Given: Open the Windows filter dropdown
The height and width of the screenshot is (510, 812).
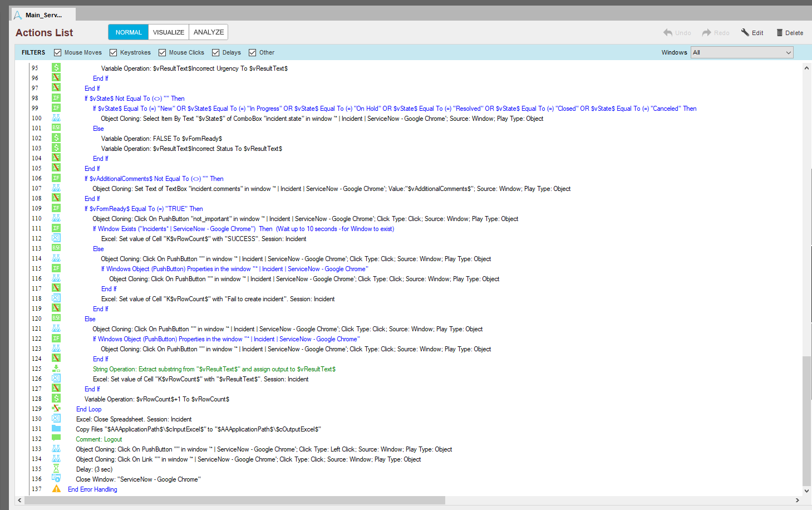Looking at the screenshot, I should click(x=741, y=52).
